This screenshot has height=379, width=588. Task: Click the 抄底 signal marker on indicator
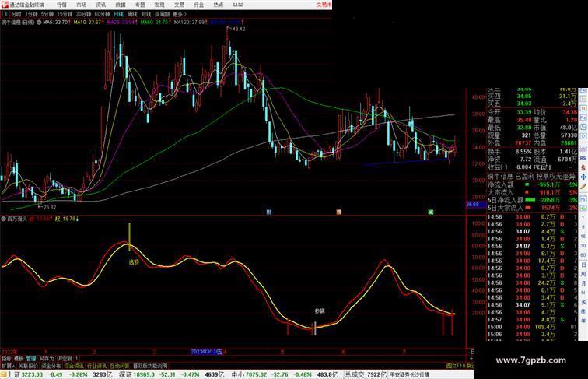(320, 311)
